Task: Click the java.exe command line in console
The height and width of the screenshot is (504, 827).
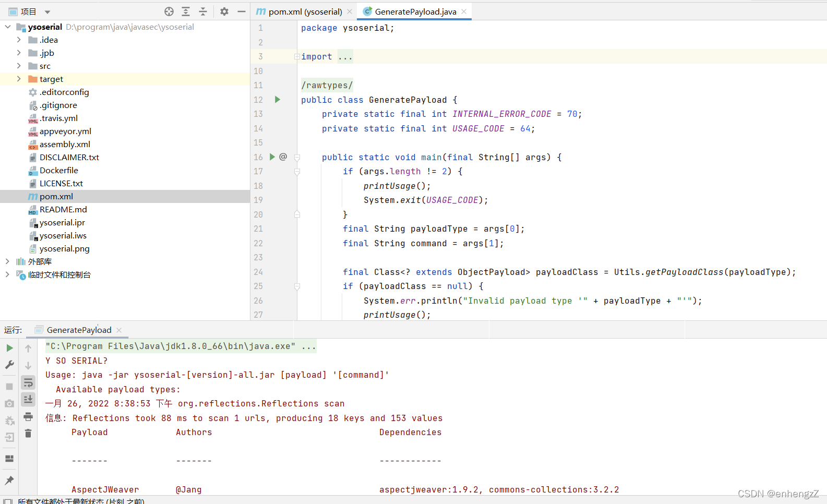Action: pyautogui.click(x=181, y=346)
